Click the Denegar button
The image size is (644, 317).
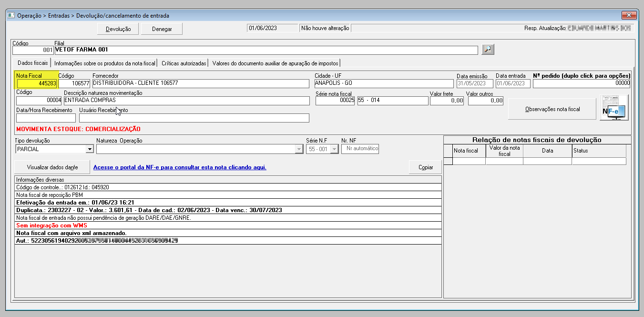pyautogui.click(x=162, y=29)
